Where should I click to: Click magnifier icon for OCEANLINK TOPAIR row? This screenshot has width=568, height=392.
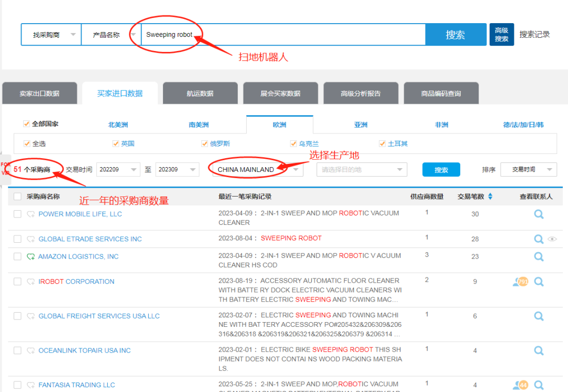click(539, 350)
